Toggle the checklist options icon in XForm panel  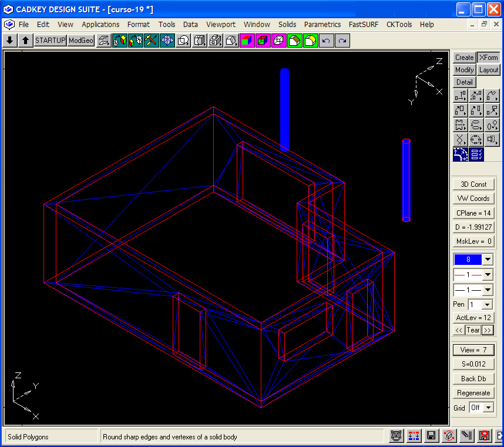(x=476, y=154)
